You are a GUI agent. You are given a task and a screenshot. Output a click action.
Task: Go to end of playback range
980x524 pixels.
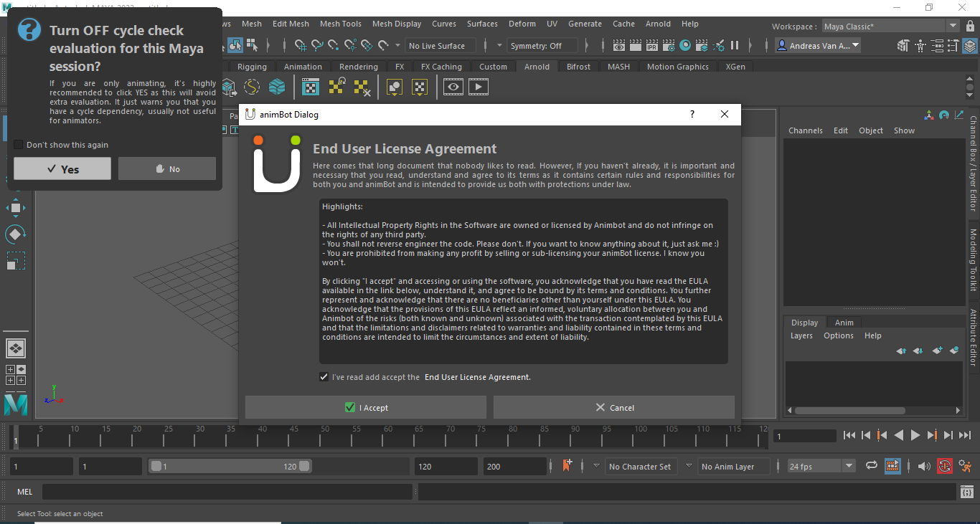[x=964, y=435]
